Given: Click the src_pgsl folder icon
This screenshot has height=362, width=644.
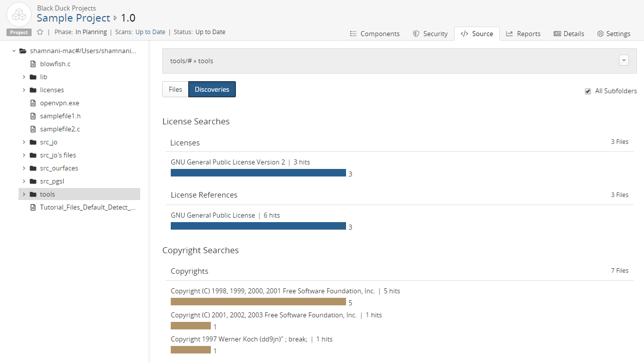Looking at the screenshot, I should click(x=33, y=182).
